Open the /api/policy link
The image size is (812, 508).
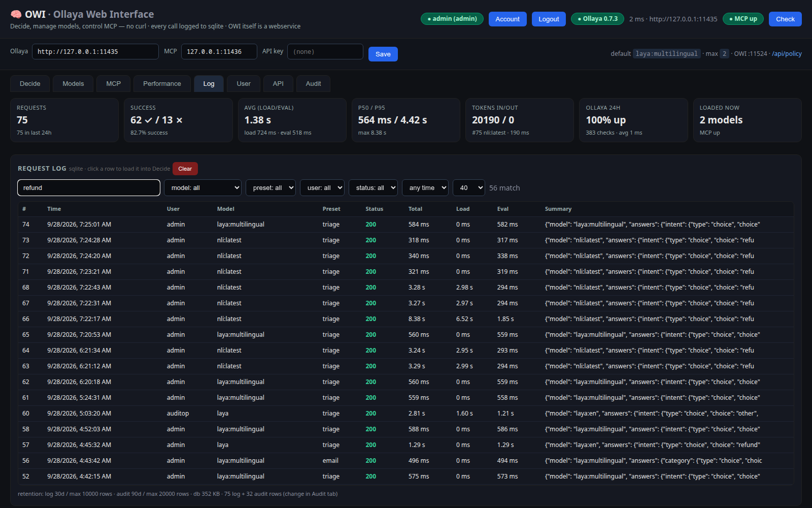(787, 54)
